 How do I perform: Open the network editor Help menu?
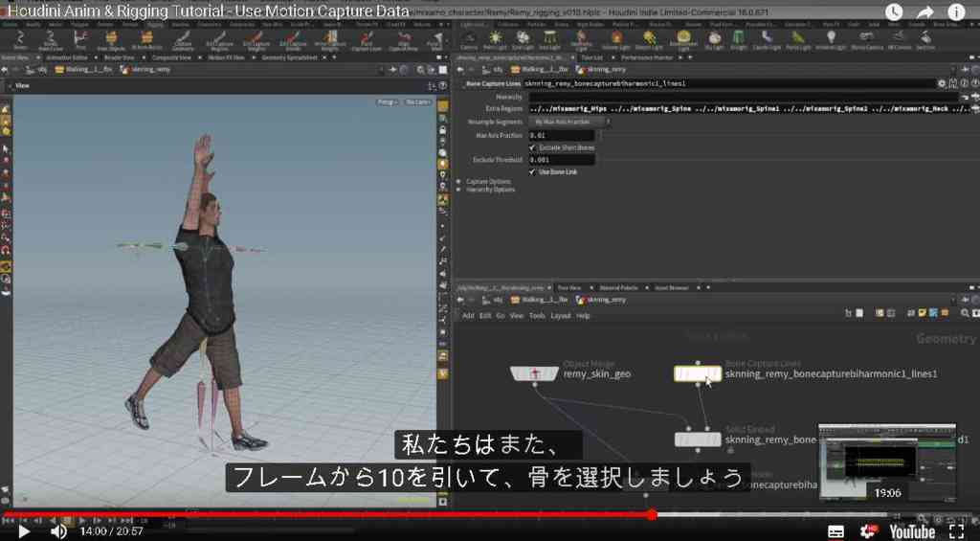click(583, 316)
